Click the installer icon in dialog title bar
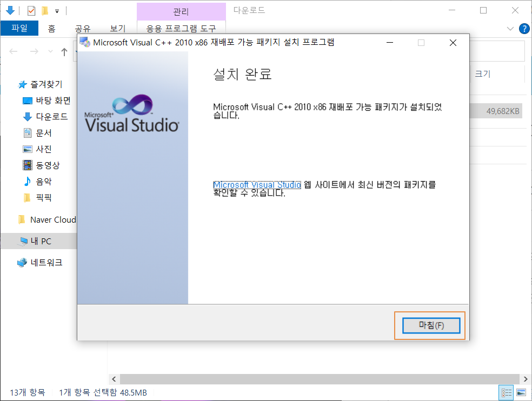532x401 pixels. coord(85,42)
